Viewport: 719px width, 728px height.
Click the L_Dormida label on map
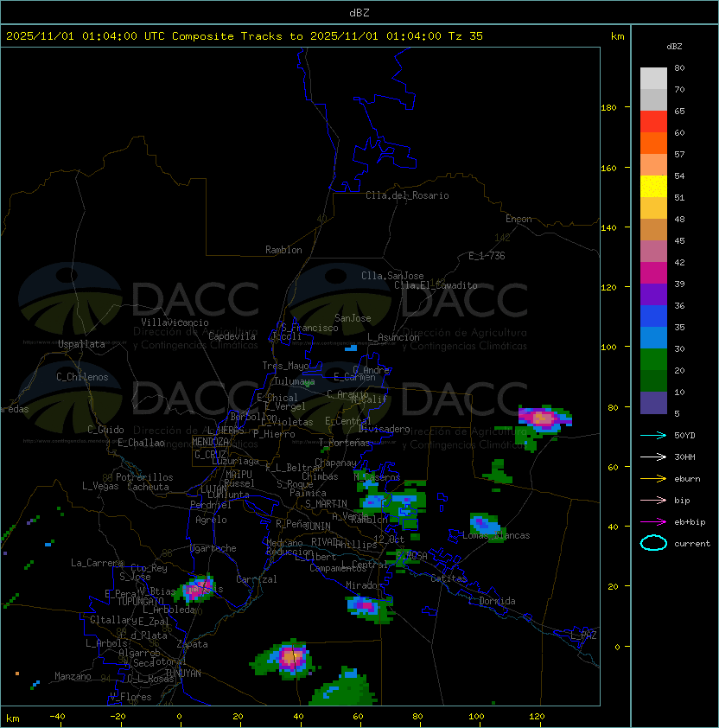[x=492, y=601]
